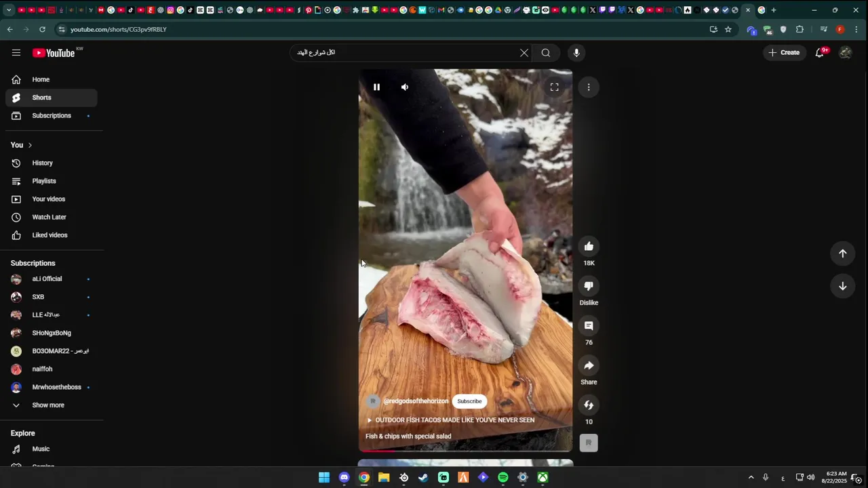Go to YouTube home via logo
The width and height of the screenshot is (868, 488).
coord(54,53)
